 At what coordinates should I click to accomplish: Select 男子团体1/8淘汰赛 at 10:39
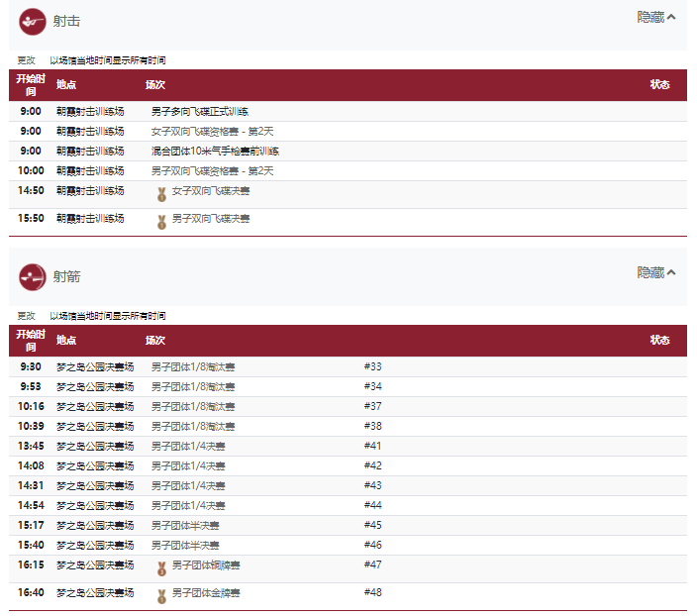tap(193, 427)
